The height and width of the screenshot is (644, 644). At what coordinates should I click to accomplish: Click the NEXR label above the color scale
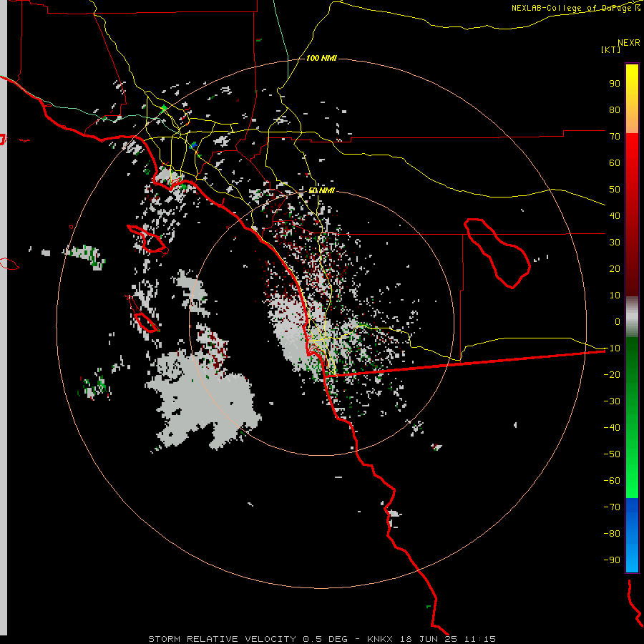(629, 43)
